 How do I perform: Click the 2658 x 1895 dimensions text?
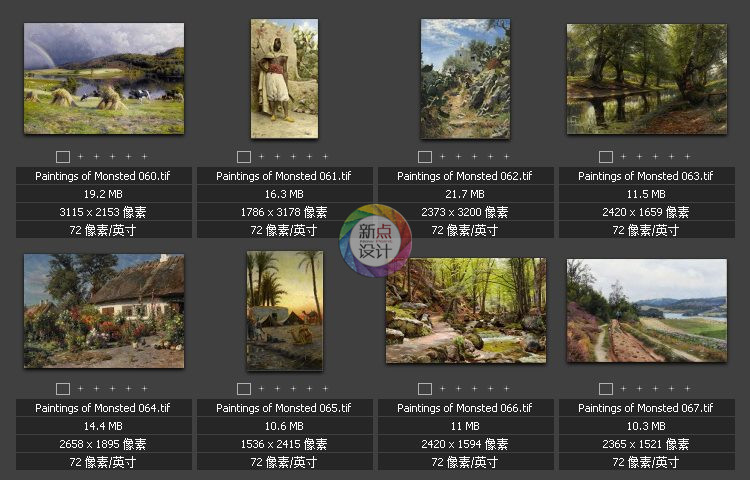[x=103, y=444]
